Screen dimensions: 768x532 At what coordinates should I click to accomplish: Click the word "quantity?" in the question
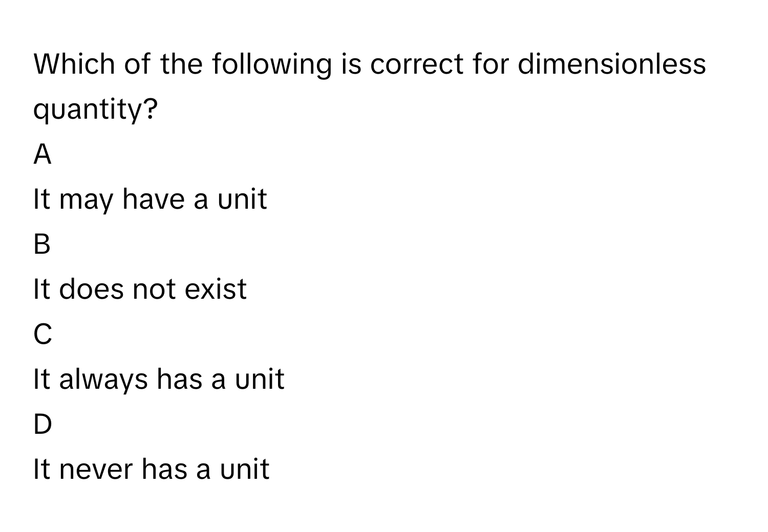(x=95, y=109)
